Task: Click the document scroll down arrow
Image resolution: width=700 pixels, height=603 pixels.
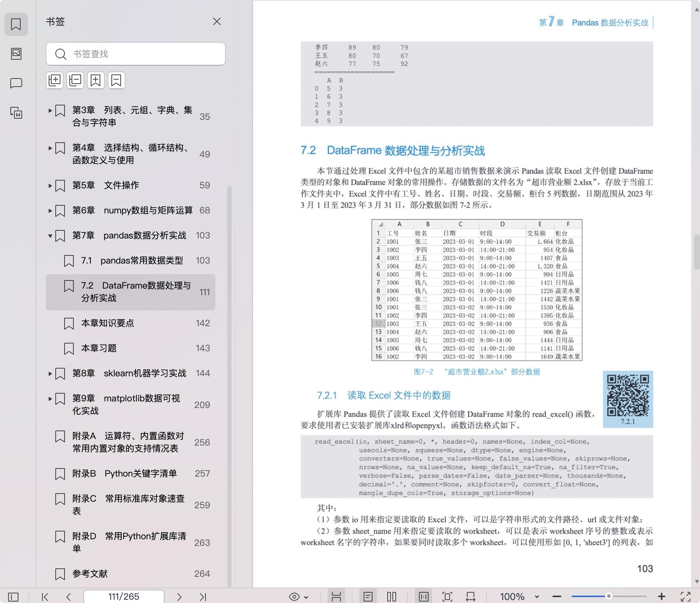Action: coord(697,582)
